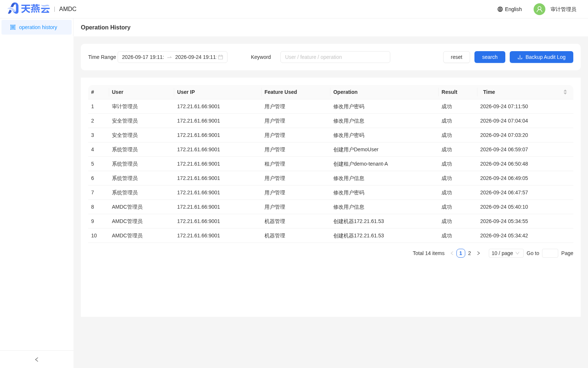Click time 2026-09-24 07:03:20

pos(504,135)
